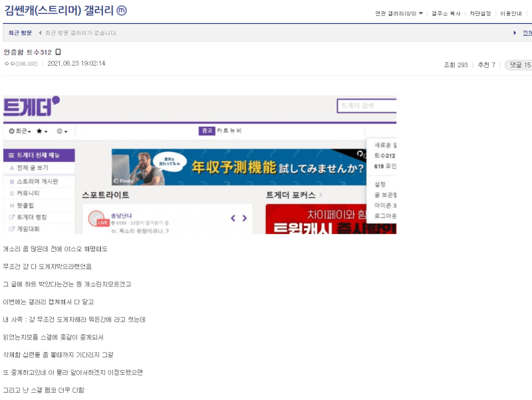Select 로그아웃 in the user popup menu

tap(385, 216)
